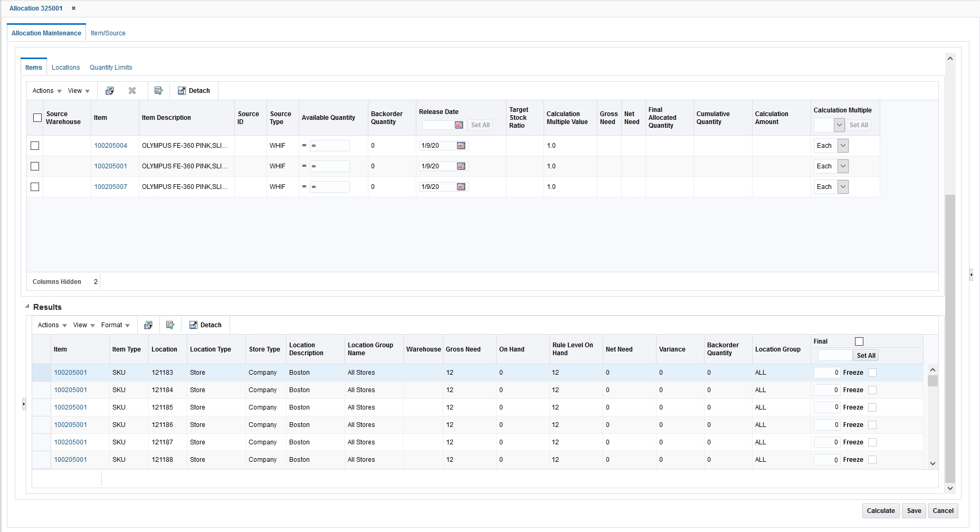Open Query by Example filter in Results toolbar
The width and height of the screenshot is (980, 532).
[x=170, y=325]
